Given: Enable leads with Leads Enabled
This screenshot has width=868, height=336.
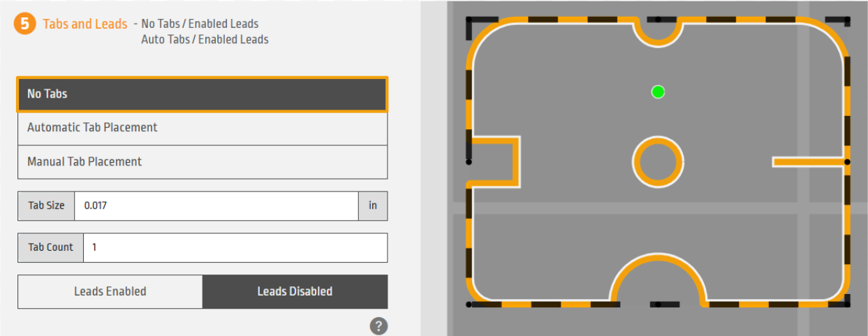Looking at the screenshot, I should tap(110, 292).
